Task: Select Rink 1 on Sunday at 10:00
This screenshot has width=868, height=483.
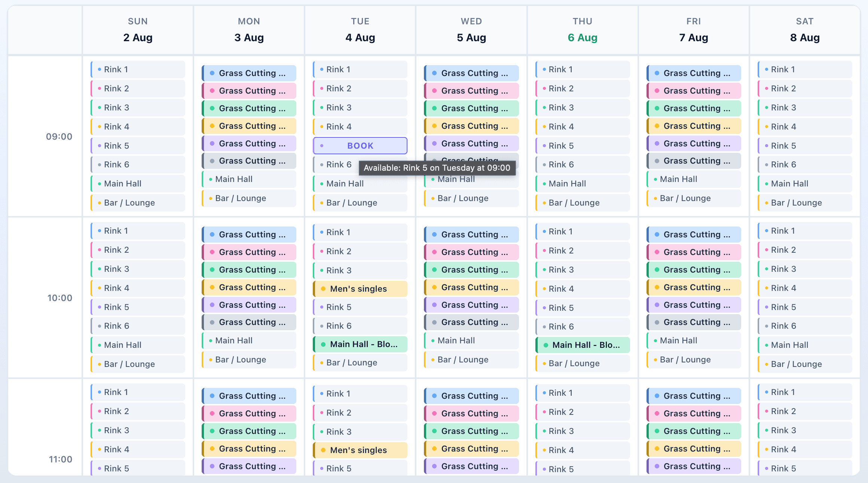Action: point(138,231)
